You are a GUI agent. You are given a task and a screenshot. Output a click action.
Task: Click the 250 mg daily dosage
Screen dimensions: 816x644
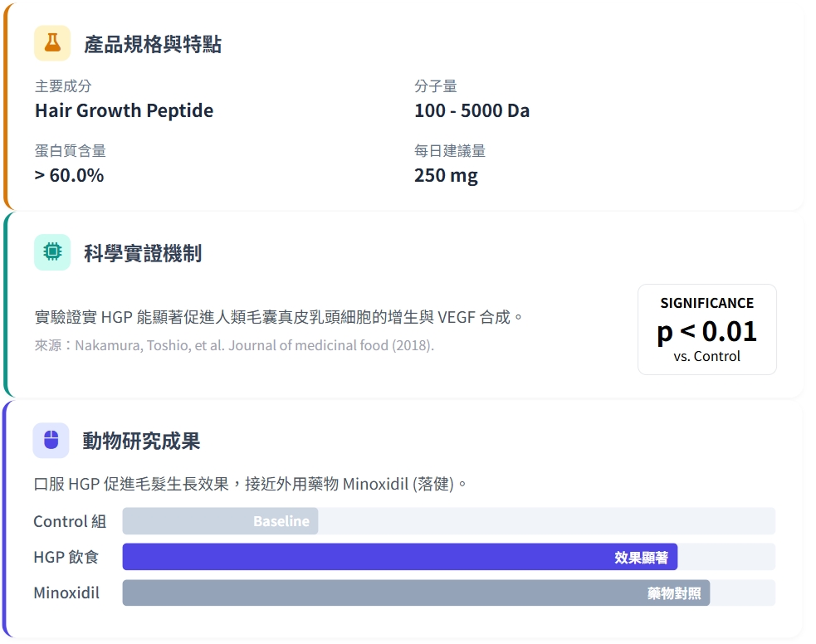(446, 176)
